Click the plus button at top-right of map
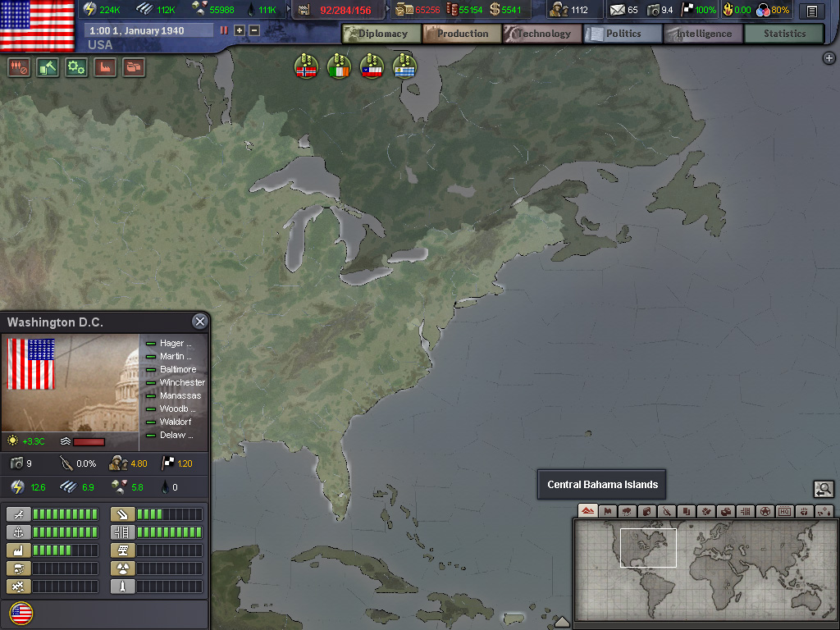This screenshot has width=840, height=630. click(829, 58)
